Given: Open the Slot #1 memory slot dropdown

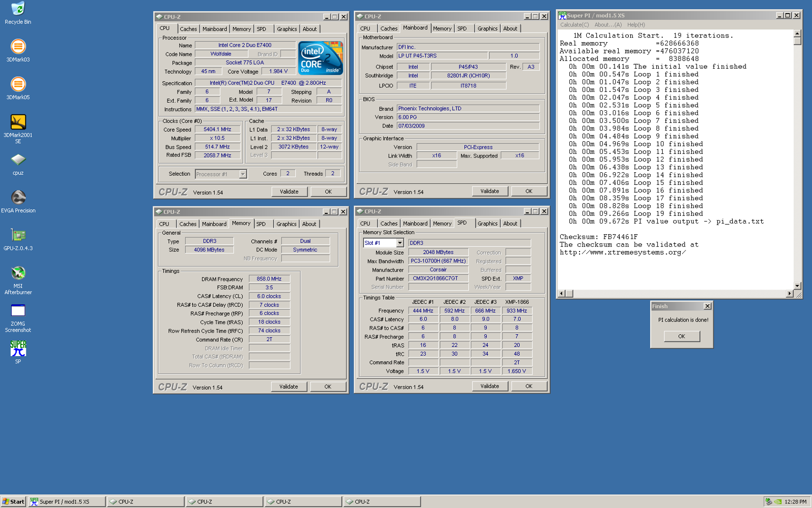Looking at the screenshot, I should [x=400, y=243].
